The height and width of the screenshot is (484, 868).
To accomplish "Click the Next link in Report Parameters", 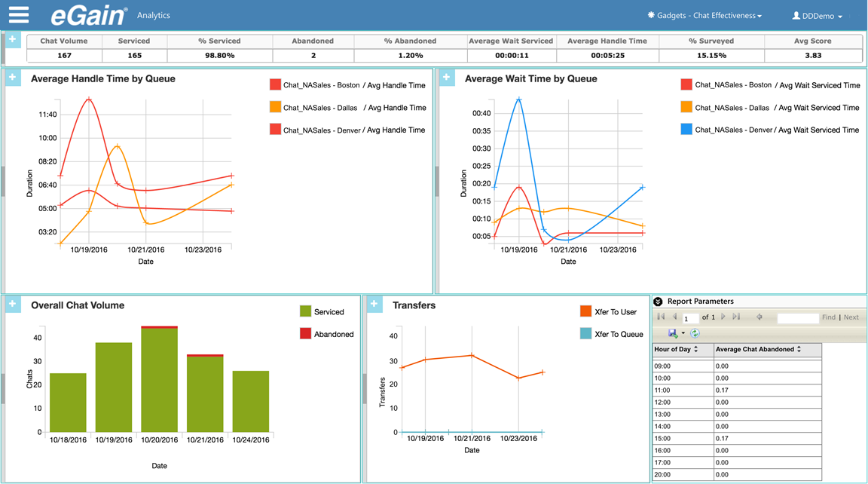I will (851, 317).
